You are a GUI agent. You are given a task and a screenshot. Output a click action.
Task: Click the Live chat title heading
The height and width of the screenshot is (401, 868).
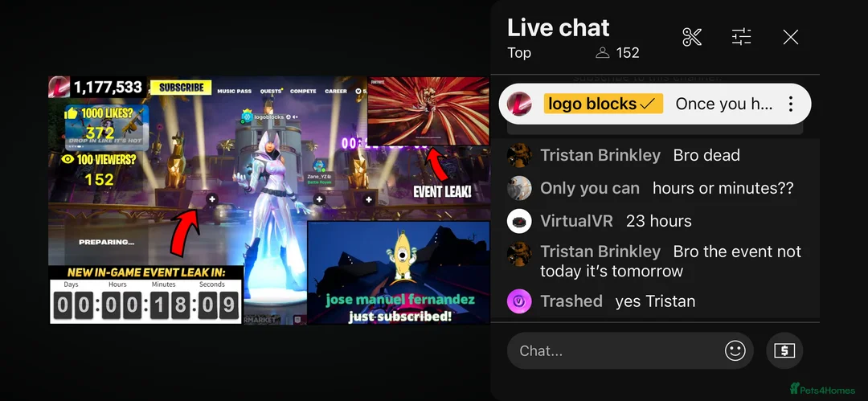pyautogui.click(x=558, y=27)
